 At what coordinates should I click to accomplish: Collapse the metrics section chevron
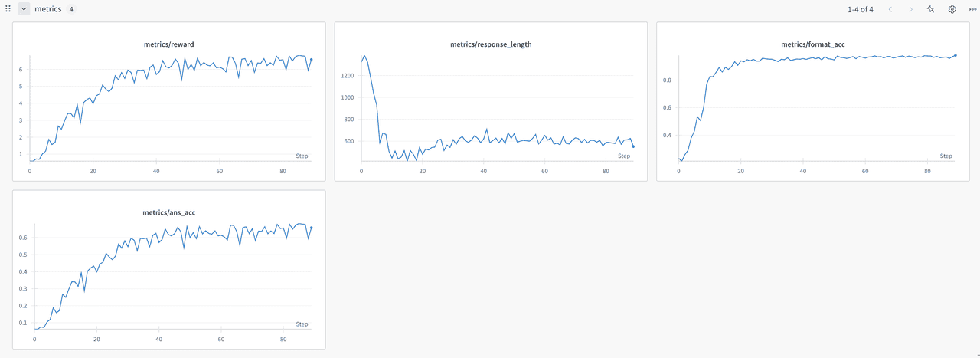click(24, 9)
